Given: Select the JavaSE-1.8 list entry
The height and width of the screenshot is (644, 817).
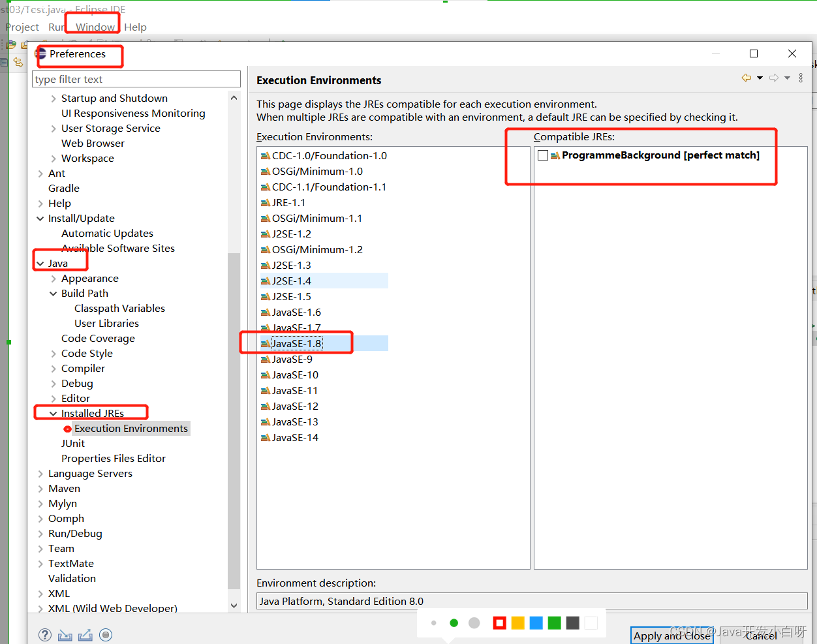Looking at the screenshot, I should click(296, 344).
